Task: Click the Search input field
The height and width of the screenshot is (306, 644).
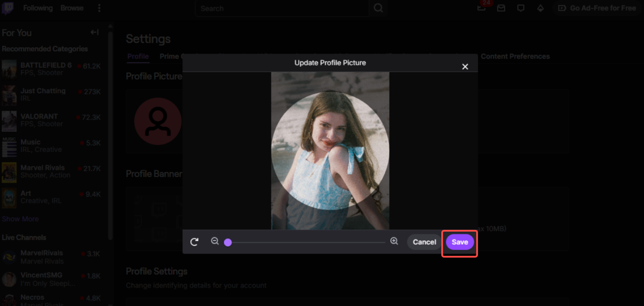Action: [282, 8]
